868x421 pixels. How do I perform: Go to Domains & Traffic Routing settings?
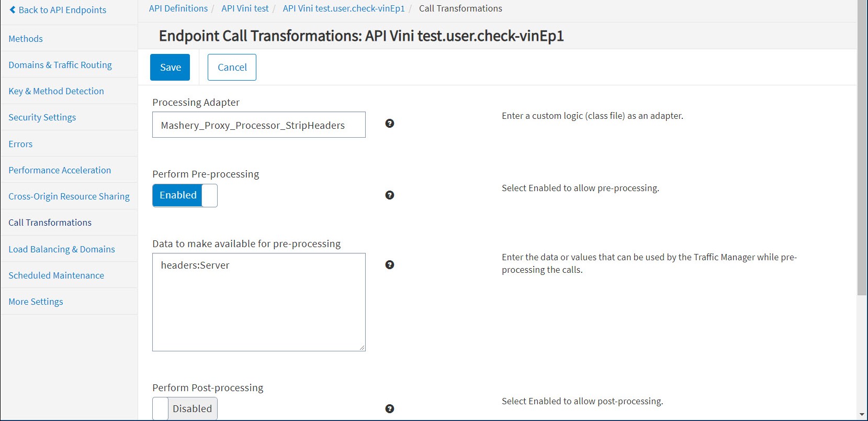(x=60, y=65)
